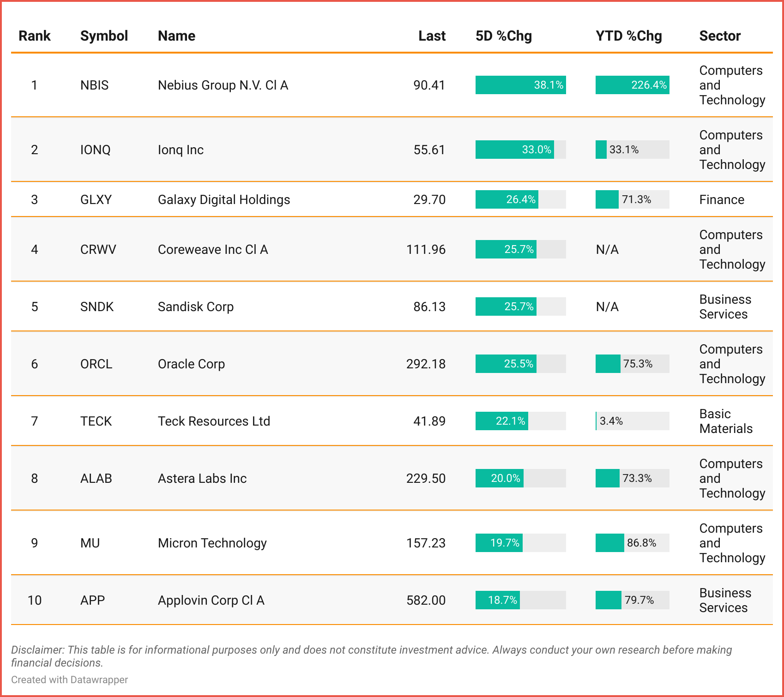Click the Applovin Corp Cl A name
This screenshot has width=784, height=697.
[x=211, y=601]
